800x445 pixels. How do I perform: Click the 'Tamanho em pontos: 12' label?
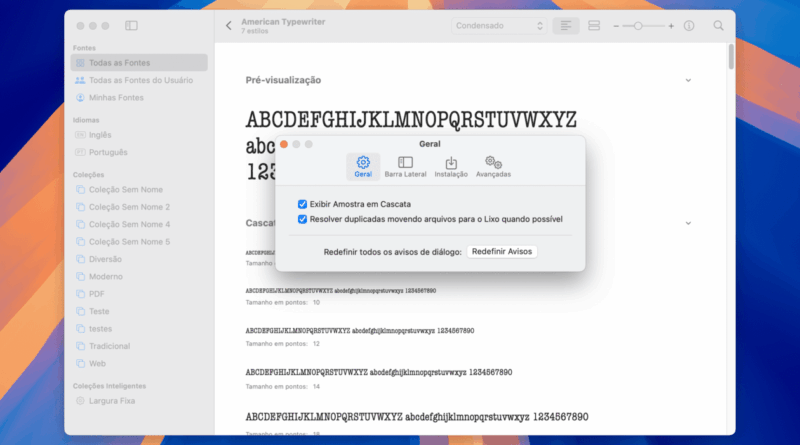click(283, 344)
